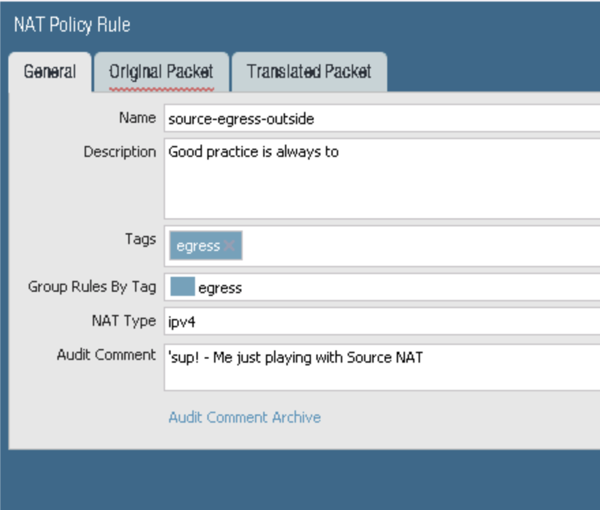Focus the Description text area

(380, 180)
